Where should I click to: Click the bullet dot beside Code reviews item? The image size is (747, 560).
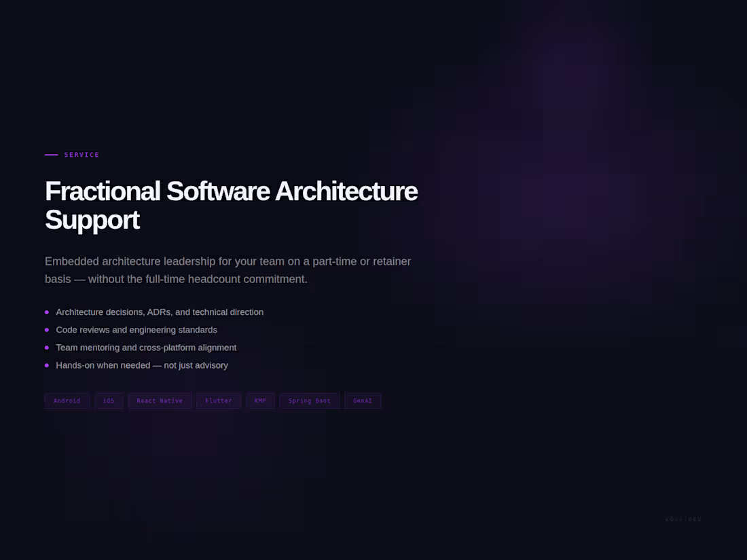coord(47,330)
